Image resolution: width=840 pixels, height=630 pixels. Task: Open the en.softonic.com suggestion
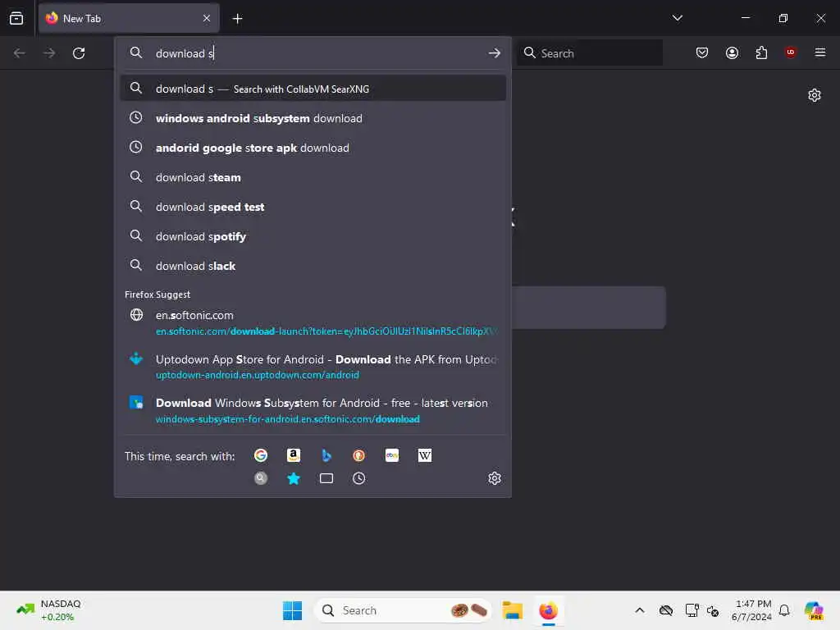(313, 322)
